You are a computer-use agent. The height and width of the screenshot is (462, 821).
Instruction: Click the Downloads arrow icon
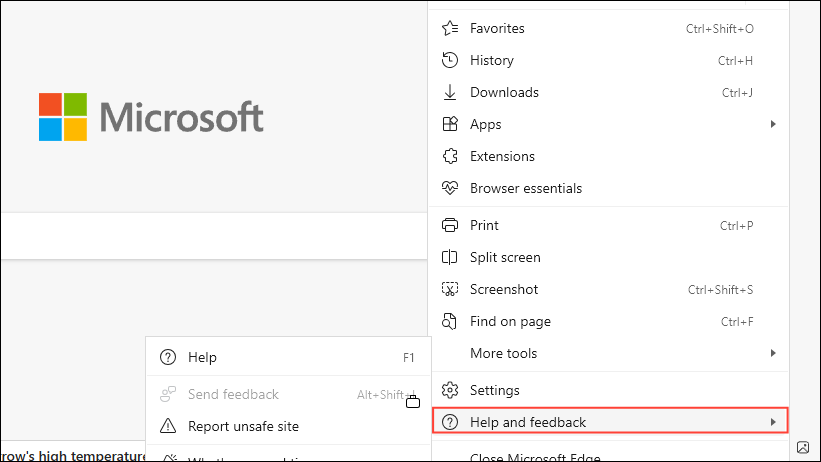(x=450, y=93)
